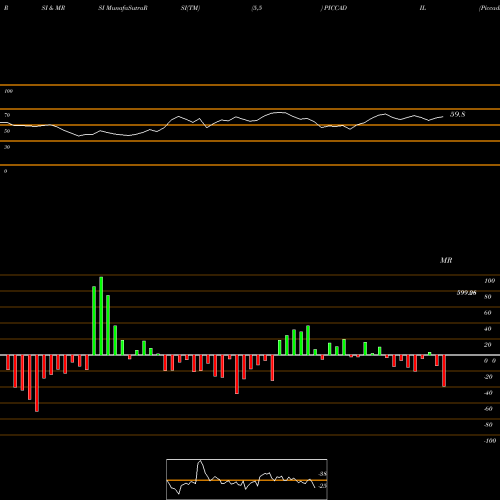Image resolution: width=500 pixels, height=500 pixels.
Task: Click the 25 label in the mini chart
Action: click(x=323, y=486)
